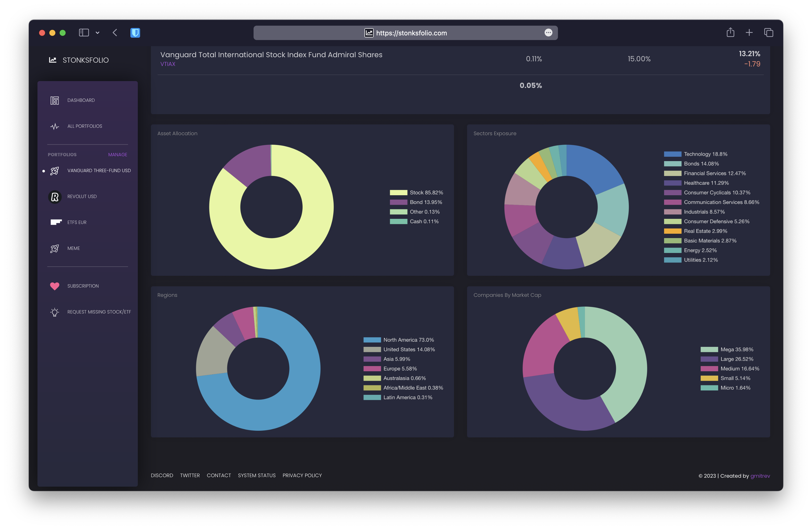Open Request Missing Stock/ETF

pyautogui.click(x=99, y=312)
